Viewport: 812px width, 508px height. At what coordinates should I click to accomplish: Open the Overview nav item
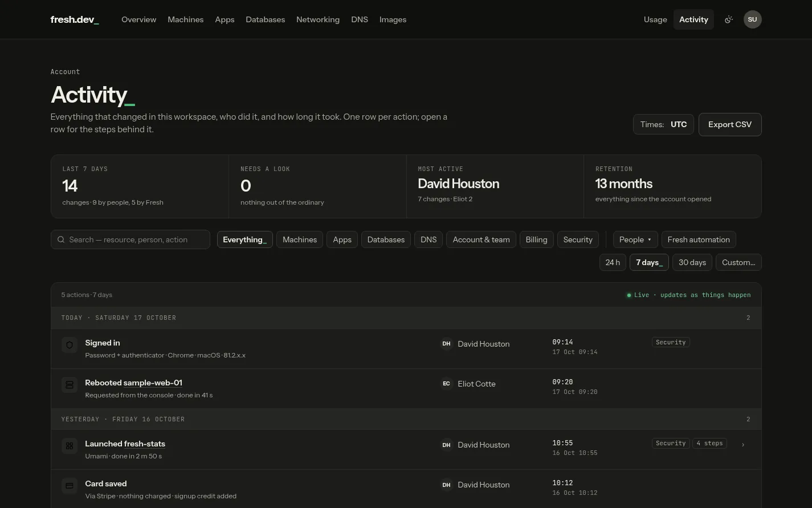138,19
